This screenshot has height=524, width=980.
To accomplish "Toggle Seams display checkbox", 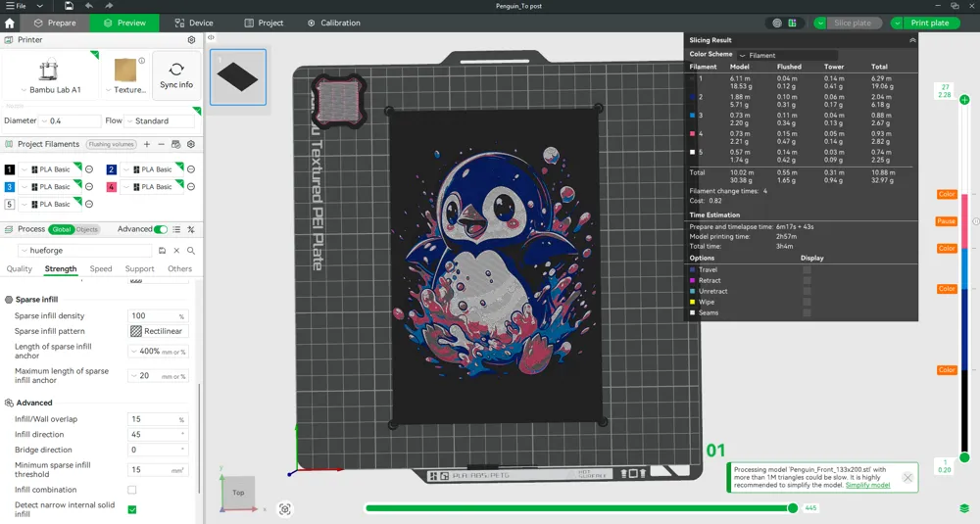I will coord(807,312).
